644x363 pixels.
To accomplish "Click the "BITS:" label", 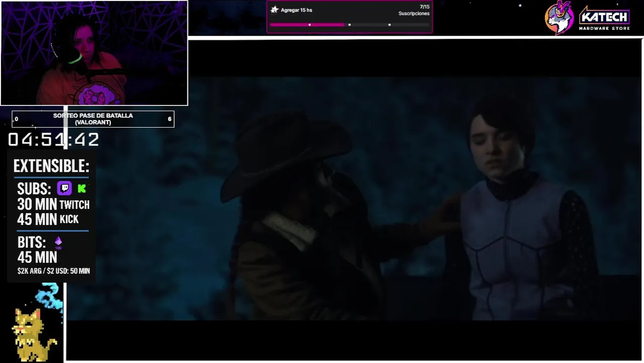I will coord(31,243).
